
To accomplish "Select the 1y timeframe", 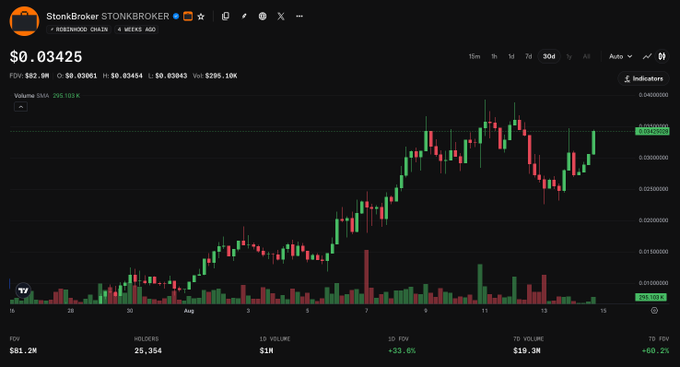I will click(569, 56).
